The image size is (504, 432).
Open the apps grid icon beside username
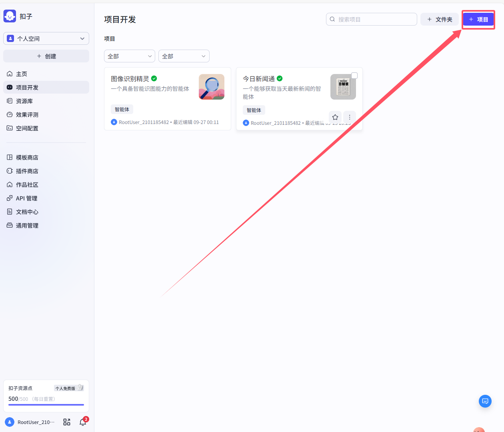point(67,422)
